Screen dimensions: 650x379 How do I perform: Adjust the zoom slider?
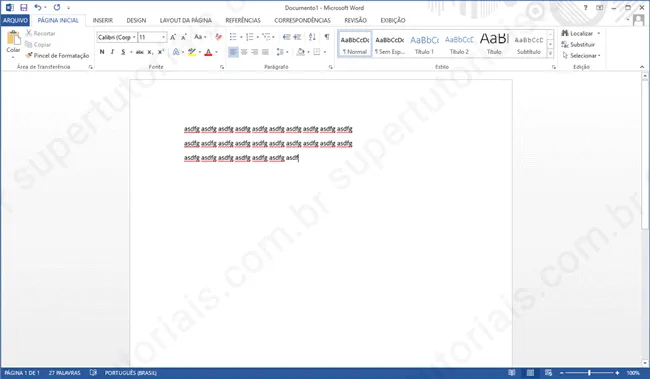pyautogui.click(x=589, y=373)
